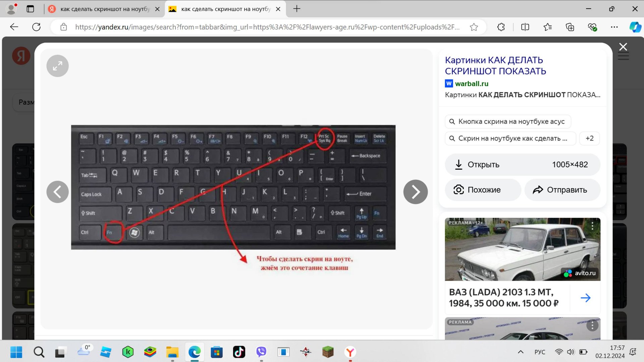Open the browser Extensions icon
Image resolution: width=644 pixels, height=362 pixels.
click(x=501, y=27)
